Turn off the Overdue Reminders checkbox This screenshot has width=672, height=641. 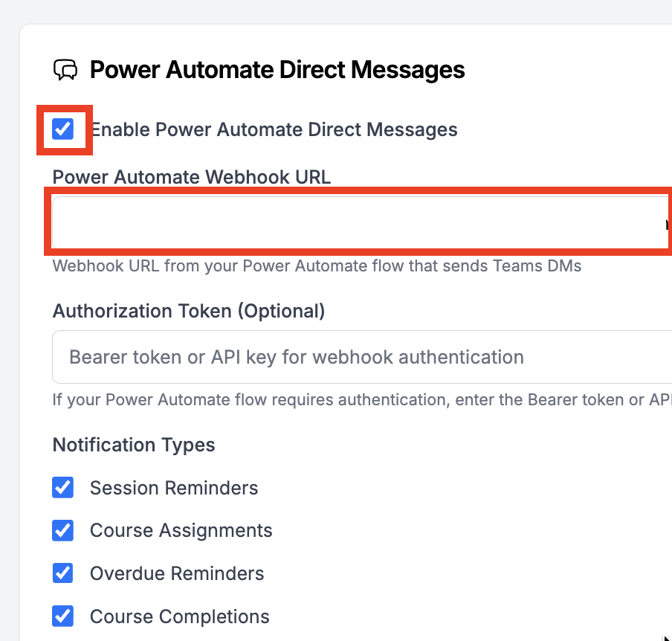63,573
